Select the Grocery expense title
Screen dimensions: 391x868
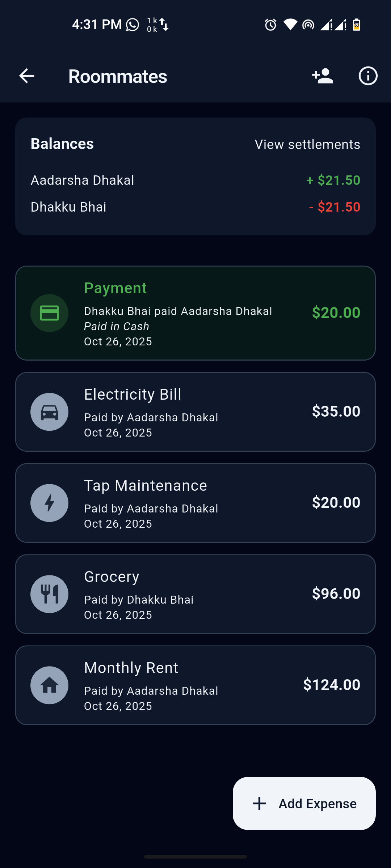[112, 577]
